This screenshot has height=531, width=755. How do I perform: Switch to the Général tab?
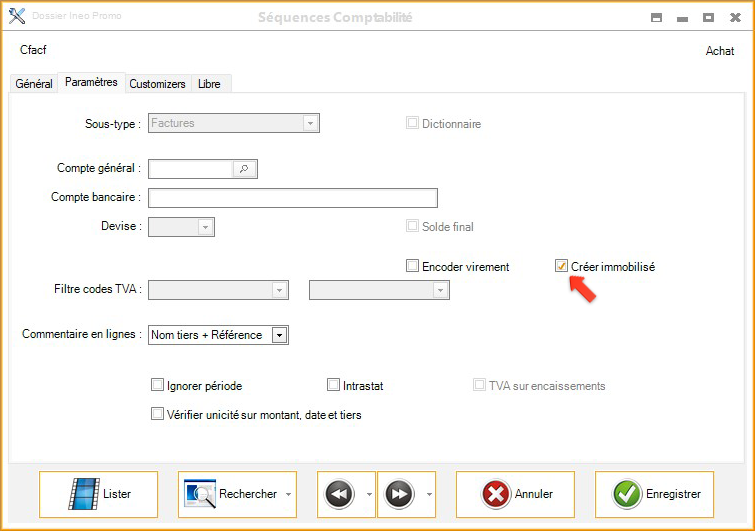click(34, 84)
